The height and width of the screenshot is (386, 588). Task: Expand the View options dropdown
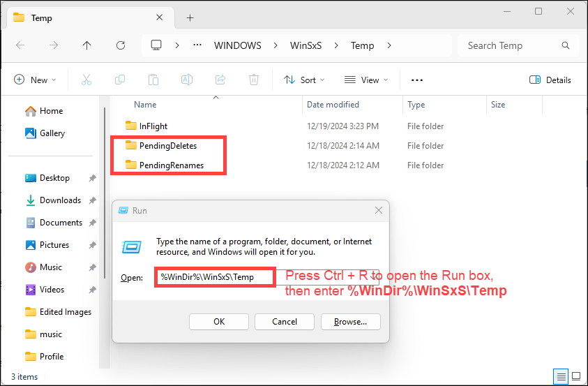(x=366, y=80)
